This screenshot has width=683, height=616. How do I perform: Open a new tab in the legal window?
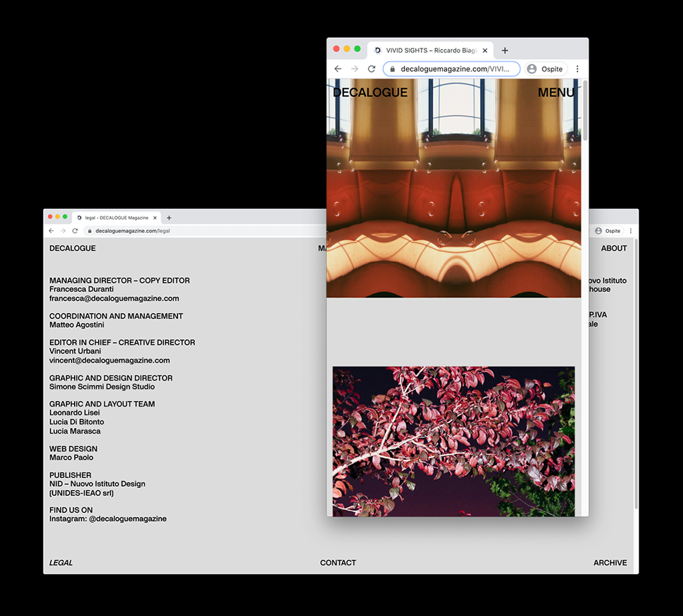(x=169, y=217)
